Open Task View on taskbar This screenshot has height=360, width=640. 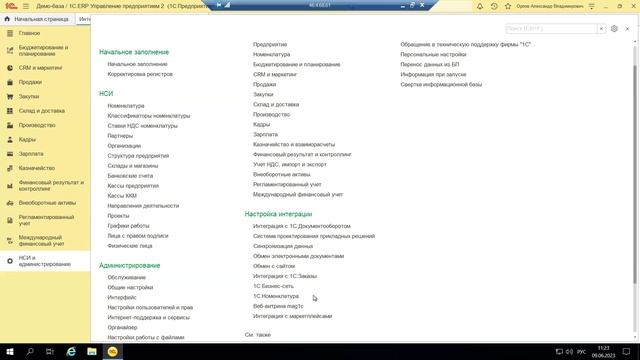pos(50,351)
